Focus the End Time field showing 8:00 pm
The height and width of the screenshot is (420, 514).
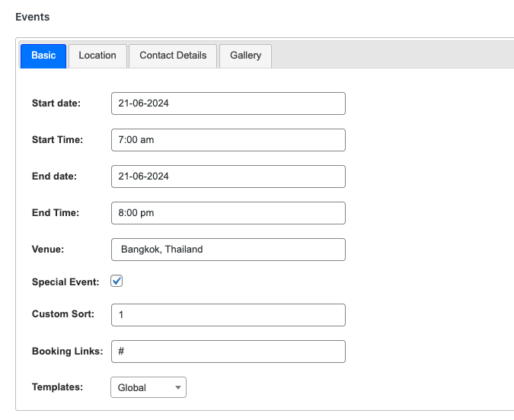click(x=228, y=213)
